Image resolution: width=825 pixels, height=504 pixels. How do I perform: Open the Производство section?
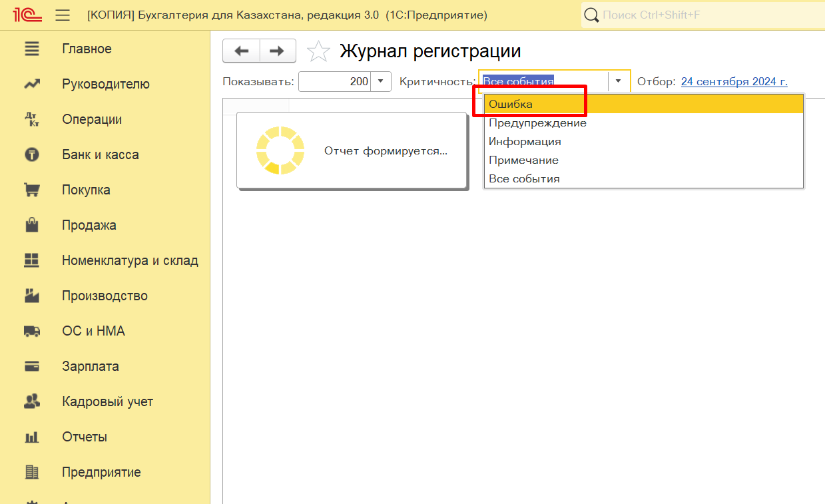(x=105, y=296)
